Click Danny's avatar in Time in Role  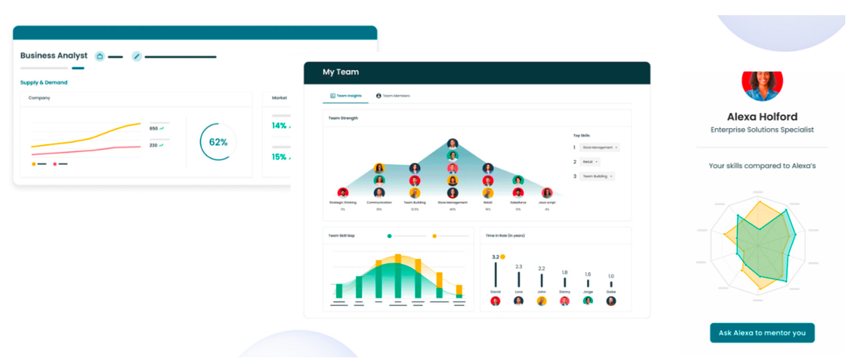tap(565, 301)
